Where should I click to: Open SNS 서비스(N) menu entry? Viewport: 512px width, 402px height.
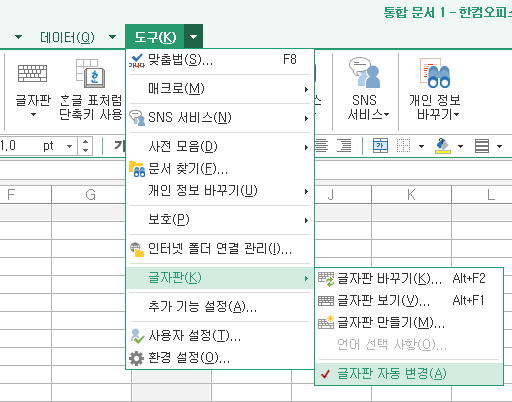coord(220,118)
